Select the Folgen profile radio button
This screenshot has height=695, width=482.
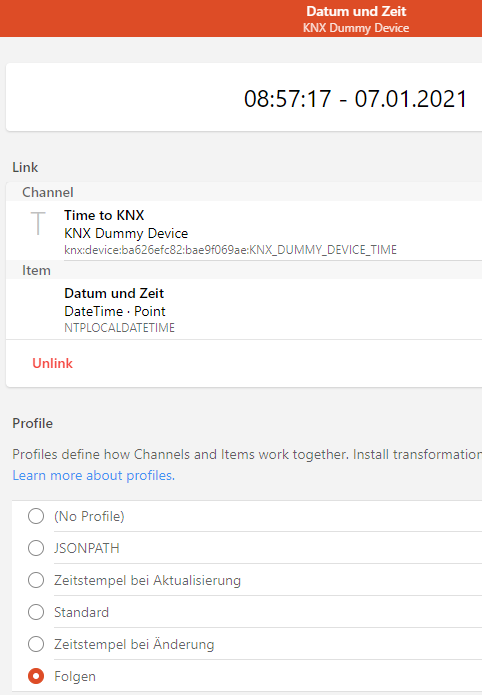click(36, 676)
